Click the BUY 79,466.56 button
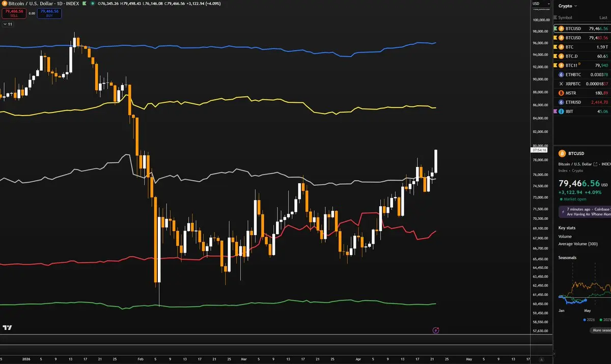This screenshot has height=364, width=611. click(49, 13)
